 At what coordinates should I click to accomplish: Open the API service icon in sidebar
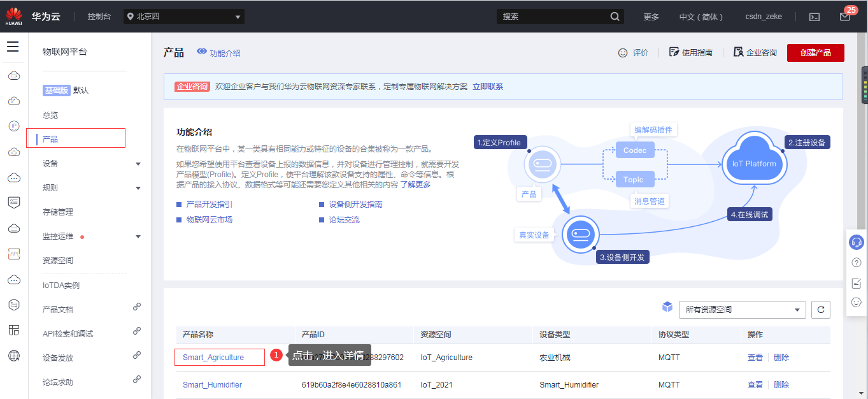click(13, 254)
